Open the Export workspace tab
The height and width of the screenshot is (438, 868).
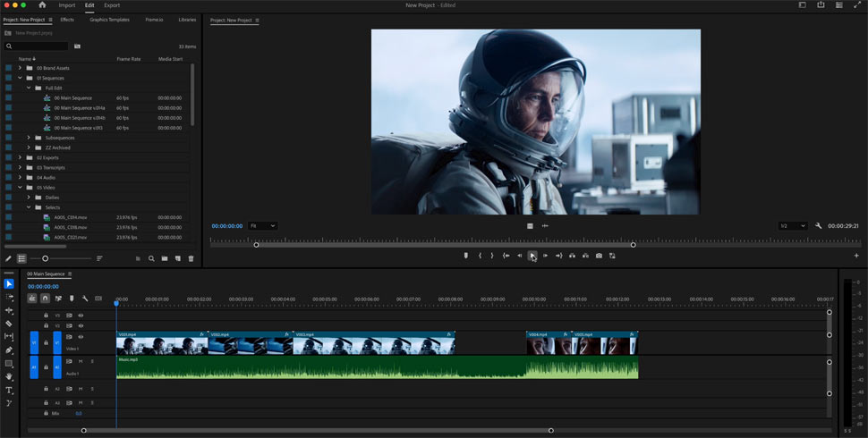click(112, 5)
